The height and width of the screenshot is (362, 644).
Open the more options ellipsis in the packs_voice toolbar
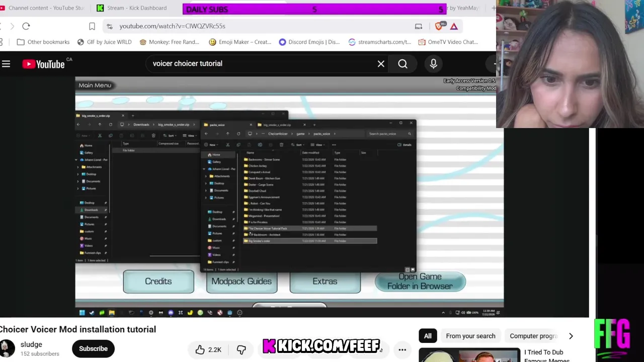tap(334, 145)
